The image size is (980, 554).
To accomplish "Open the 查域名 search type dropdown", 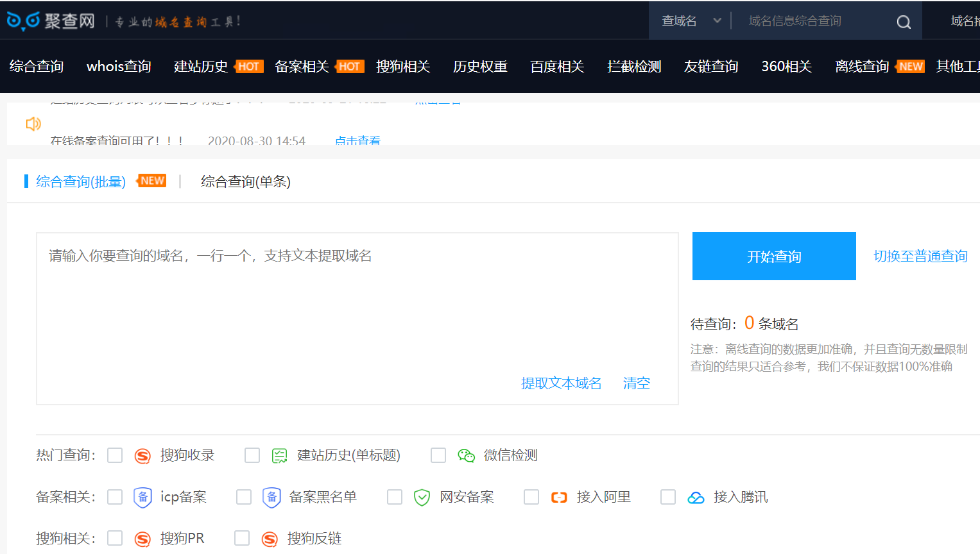I will pyautogui.click(x=691, y=21).
